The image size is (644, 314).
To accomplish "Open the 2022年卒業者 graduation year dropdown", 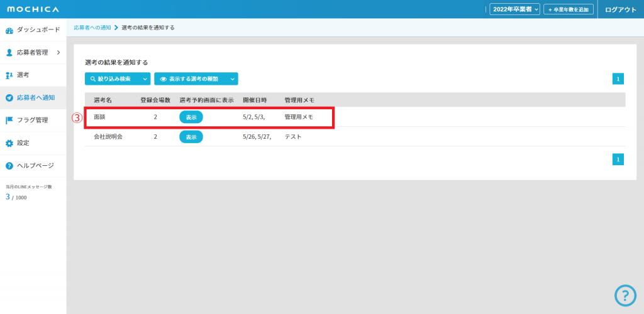I will click(514, 9).
